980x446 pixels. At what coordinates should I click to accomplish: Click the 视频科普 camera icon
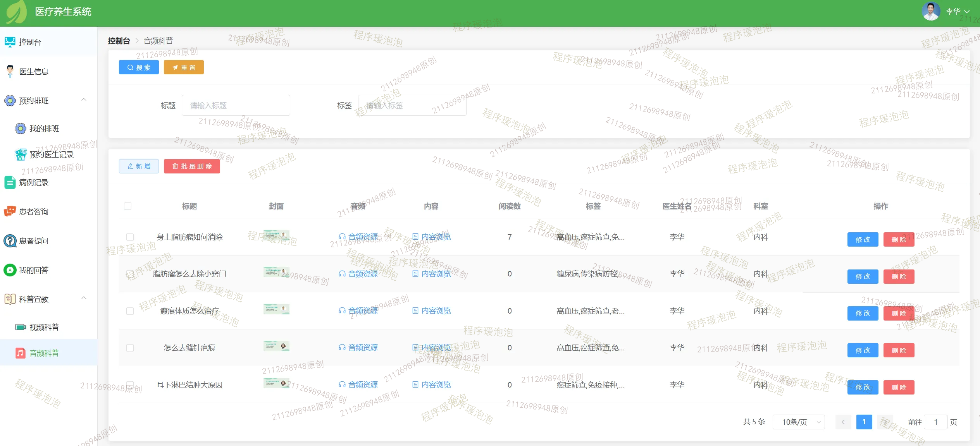21,327
